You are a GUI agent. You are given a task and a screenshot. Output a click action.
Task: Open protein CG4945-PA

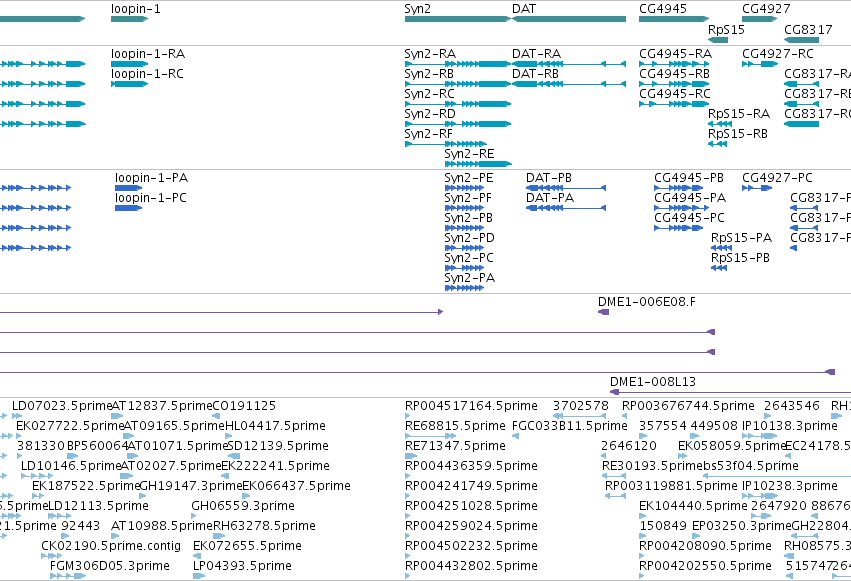(682, 208)
